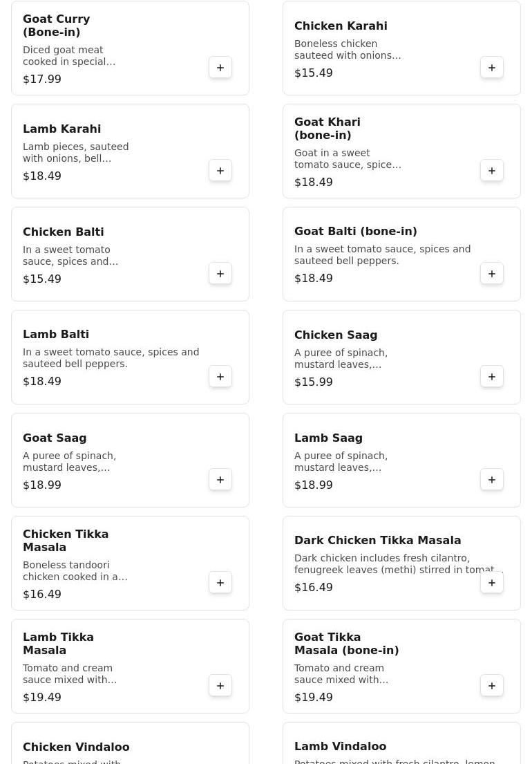Add Lamb Balti using plus button
The image size is (532, 764).
pos(220,377)
